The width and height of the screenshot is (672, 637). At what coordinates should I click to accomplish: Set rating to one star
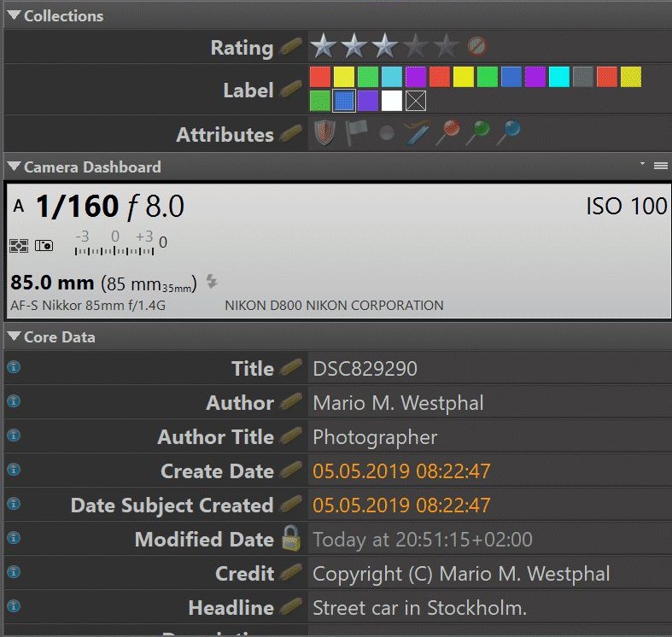(323, 46)
